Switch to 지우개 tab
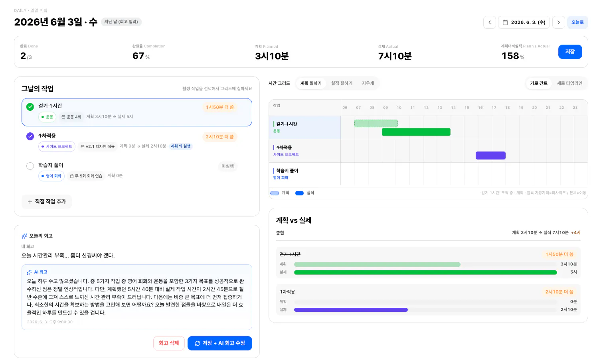The height and width of the screenshot is (364, 595). (x=368, y=83)
